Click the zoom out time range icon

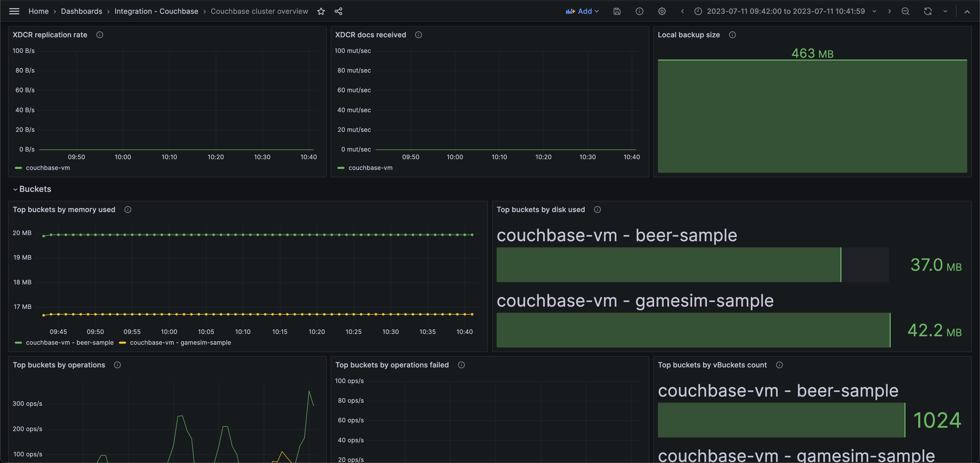pos(905,11)
